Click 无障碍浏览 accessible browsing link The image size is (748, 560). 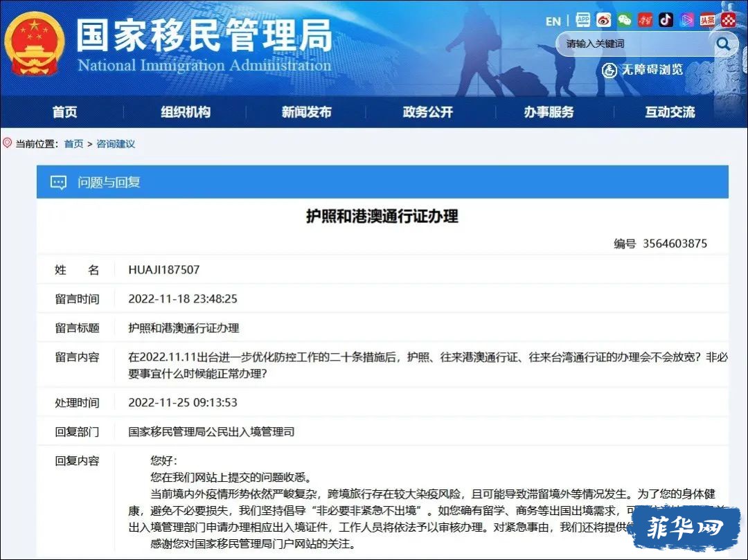pyautogui.click(x=652, y=70)
